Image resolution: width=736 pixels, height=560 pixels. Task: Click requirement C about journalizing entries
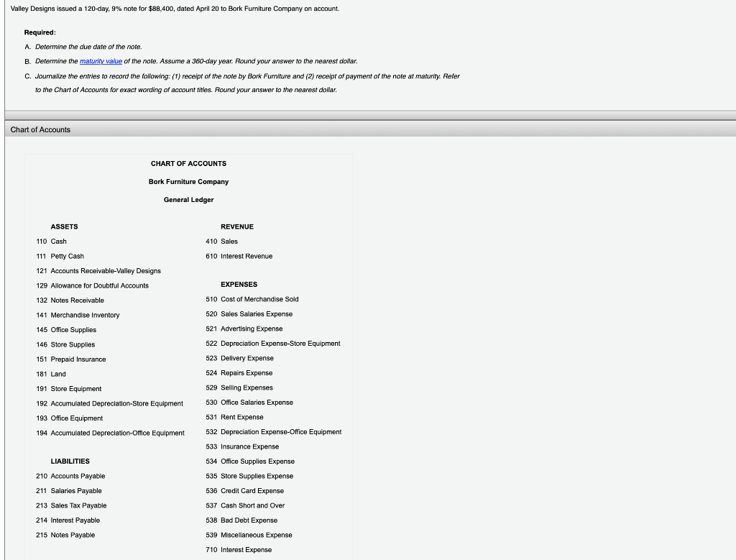pos(242,83)
